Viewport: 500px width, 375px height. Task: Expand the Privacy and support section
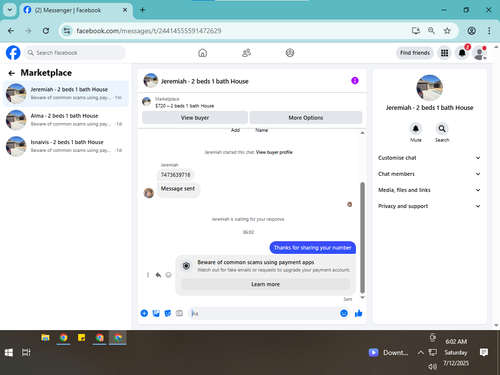pyautogui.click(x=429, y=206)
